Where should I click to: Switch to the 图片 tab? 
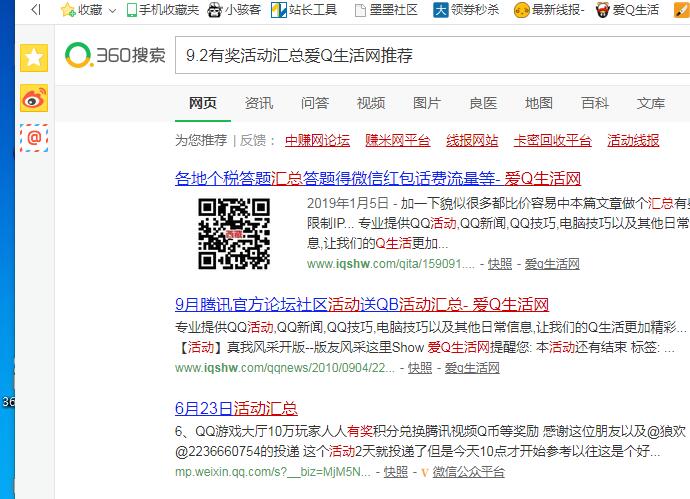pyautogui.click(x=427, y=103)
